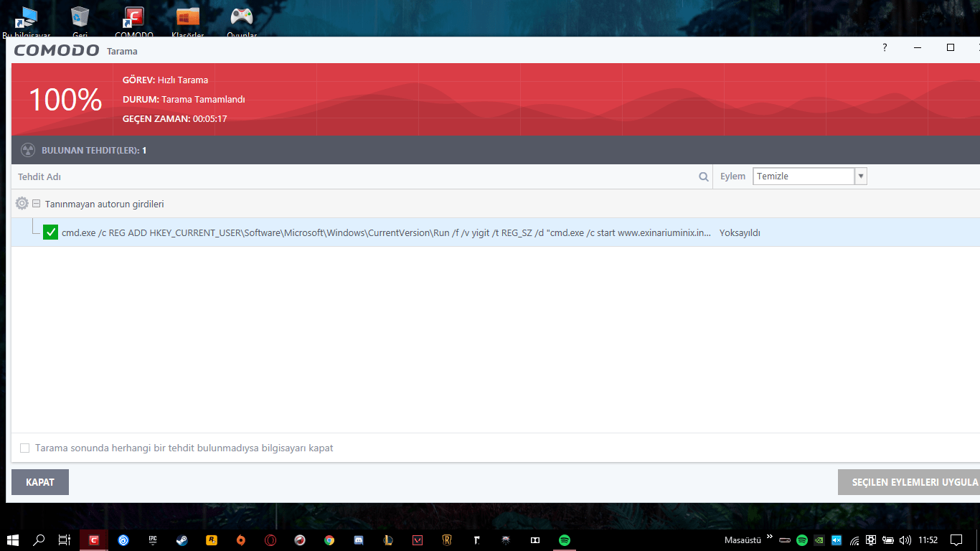This screenshot has height=551, width=980.
Task: Open the Oyunlar gamepad desktop icon
Action: click(x=242, y=20)
